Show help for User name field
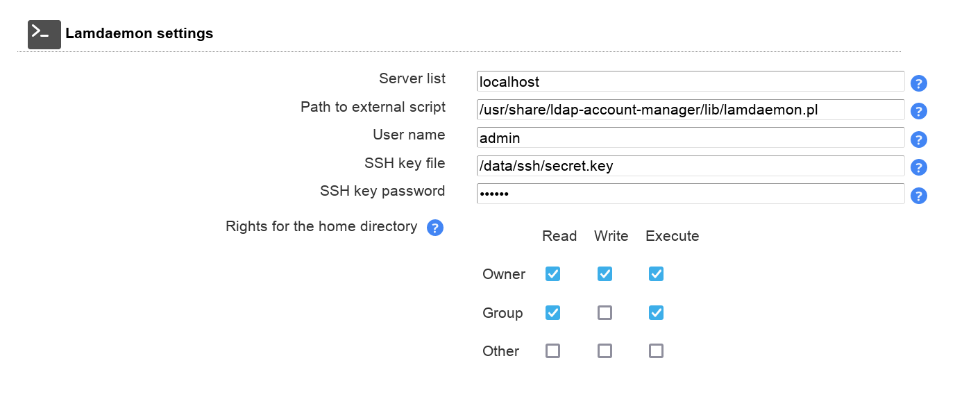980x397 pixels. [x=918, y=140]
